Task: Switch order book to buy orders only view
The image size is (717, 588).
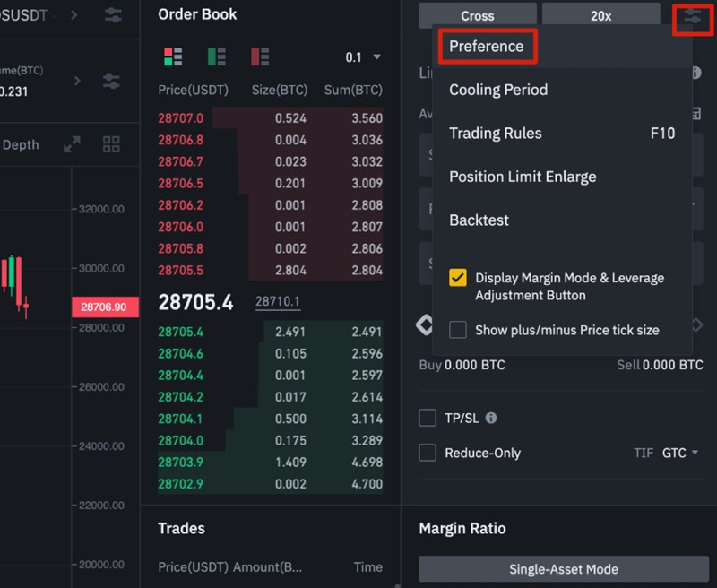Action: point(217,57)
